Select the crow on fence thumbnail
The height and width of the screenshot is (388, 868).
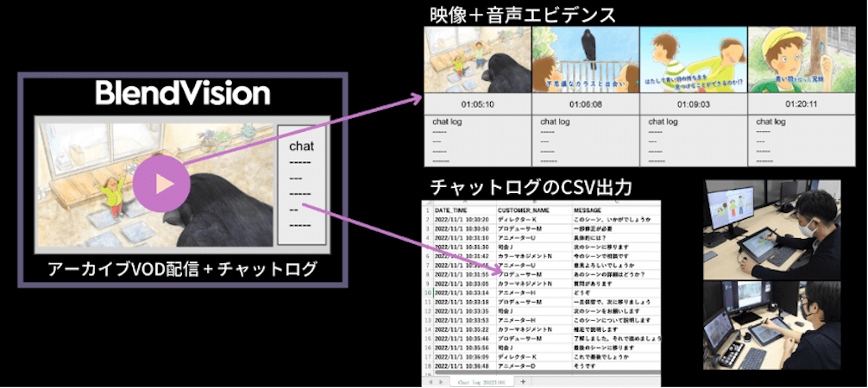pyautogui.click(x=585, y=60)
